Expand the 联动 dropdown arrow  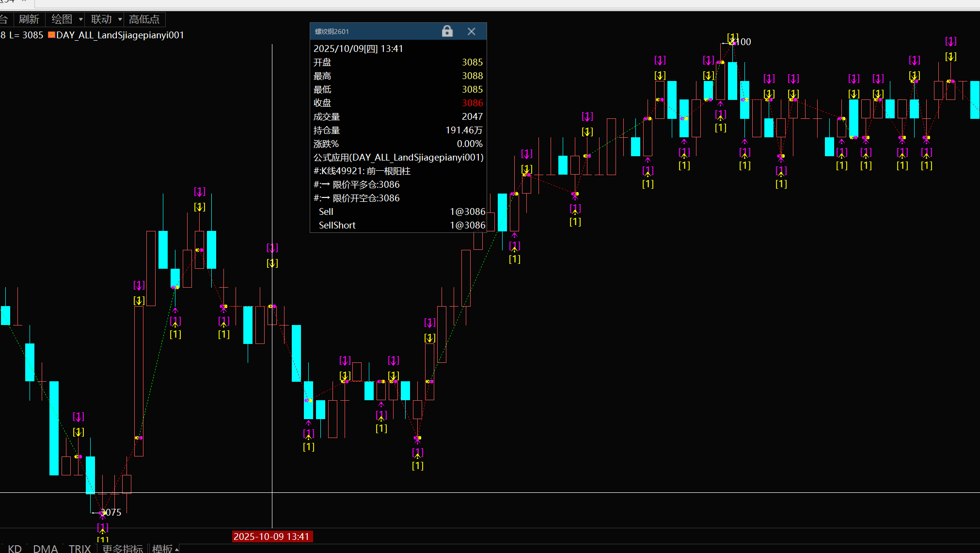(x=120, y=19)
